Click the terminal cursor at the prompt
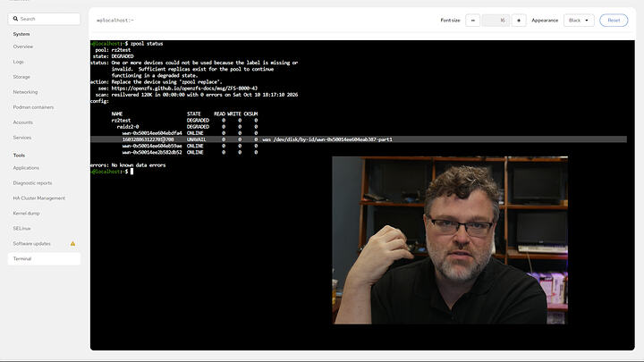The height and width of the screenshot is (362, 644). tap(131, 172)
